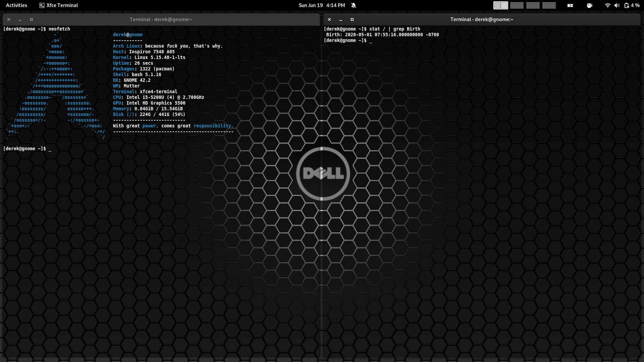
Task: Click the 'Memory: 0.84GiB / 15.54GiB' line
Action: pos(148,109)
